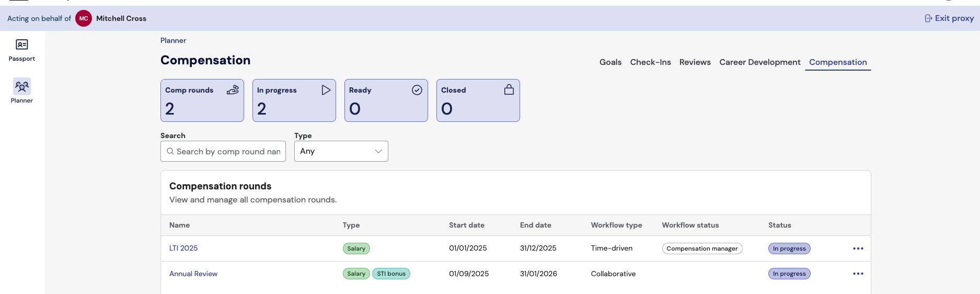
Task: Click the search magnifier icon
Action: [170, 151]
